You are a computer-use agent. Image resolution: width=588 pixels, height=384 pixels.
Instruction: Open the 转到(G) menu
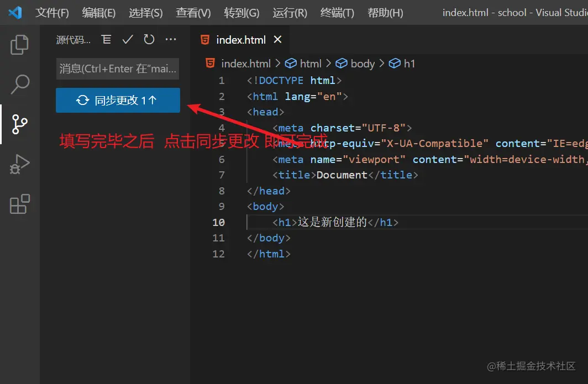point(242,13)
